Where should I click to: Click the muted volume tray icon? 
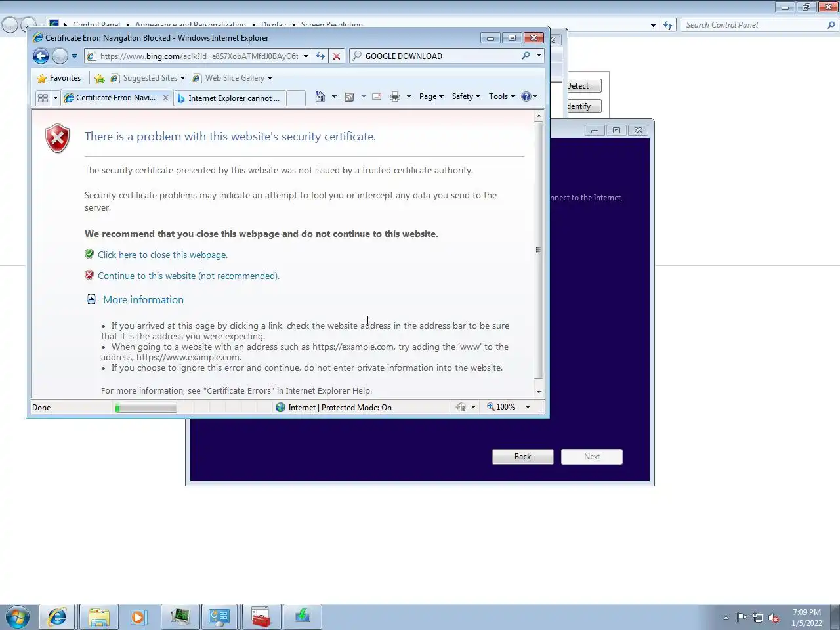774,618
